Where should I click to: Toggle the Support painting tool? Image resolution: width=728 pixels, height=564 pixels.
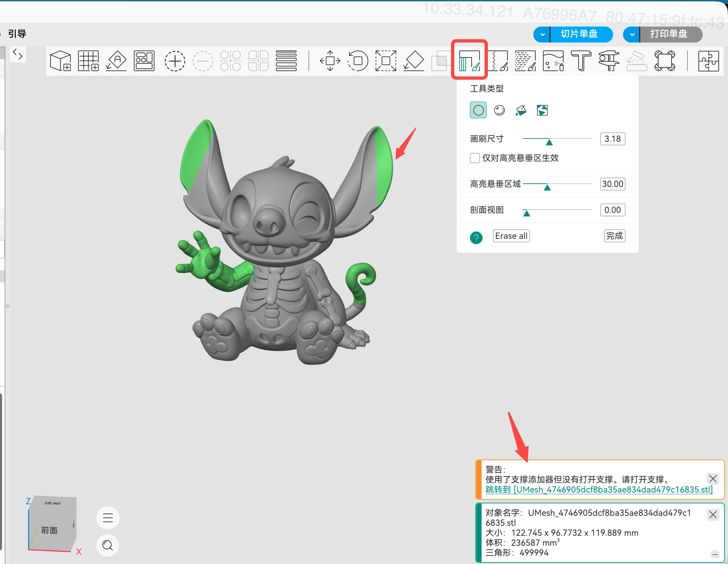[x=469, y=61]
